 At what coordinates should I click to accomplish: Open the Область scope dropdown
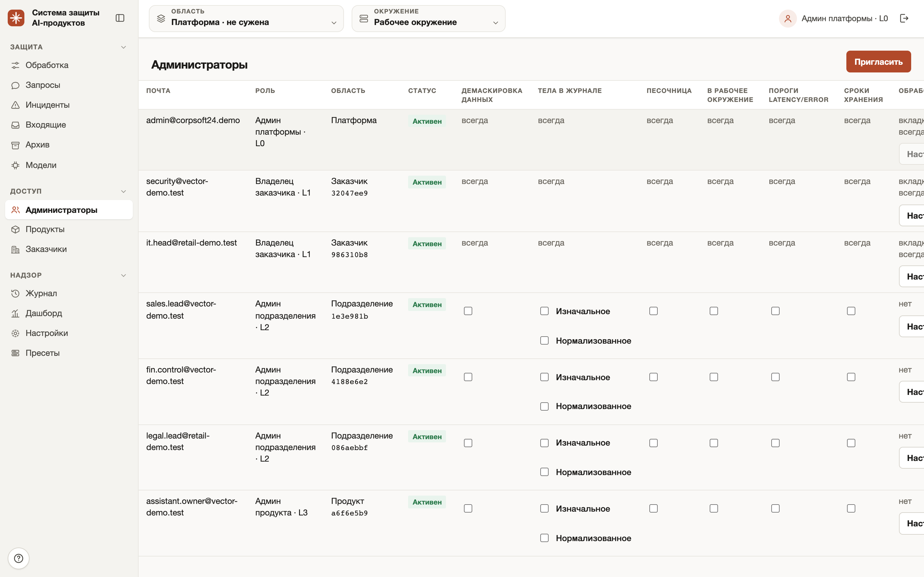246,18
